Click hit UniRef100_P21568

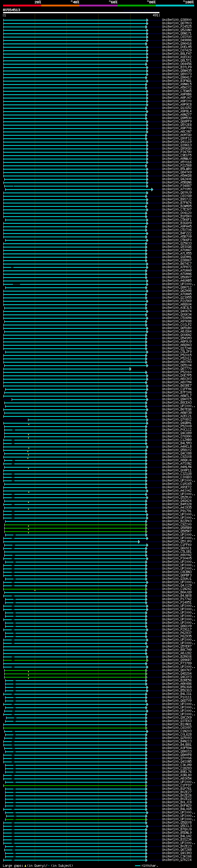pos(176,165)
